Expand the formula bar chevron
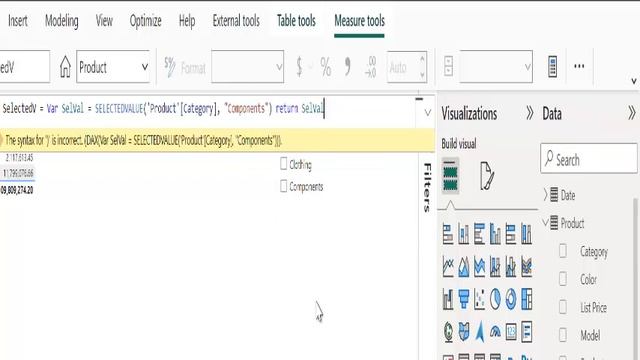The image size is (640, 360). click(x=427, y=113)
